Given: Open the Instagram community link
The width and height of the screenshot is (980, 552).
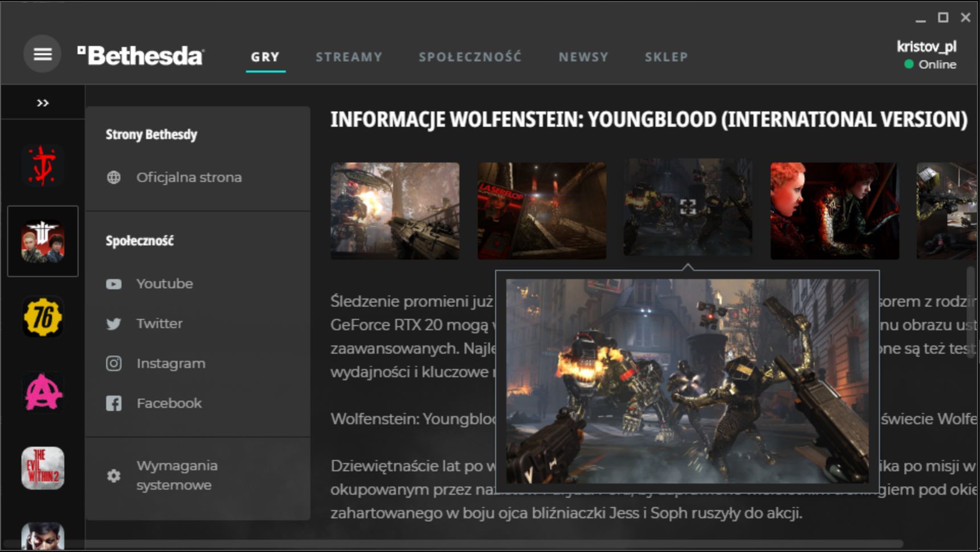Looking at the screenshot, I should point(171,363).
